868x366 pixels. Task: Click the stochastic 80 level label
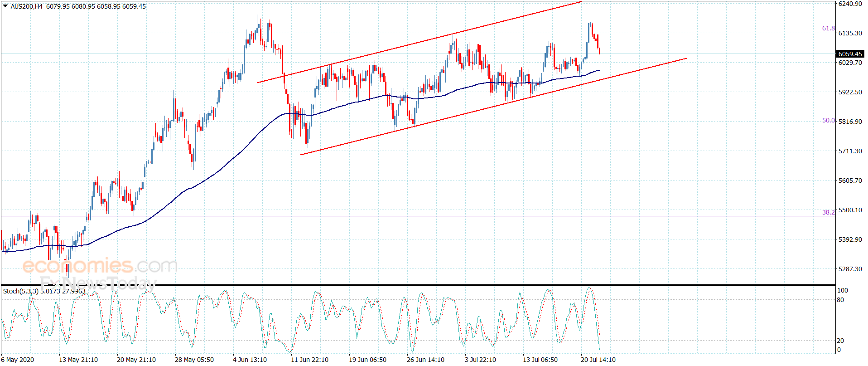pos(840,300)
